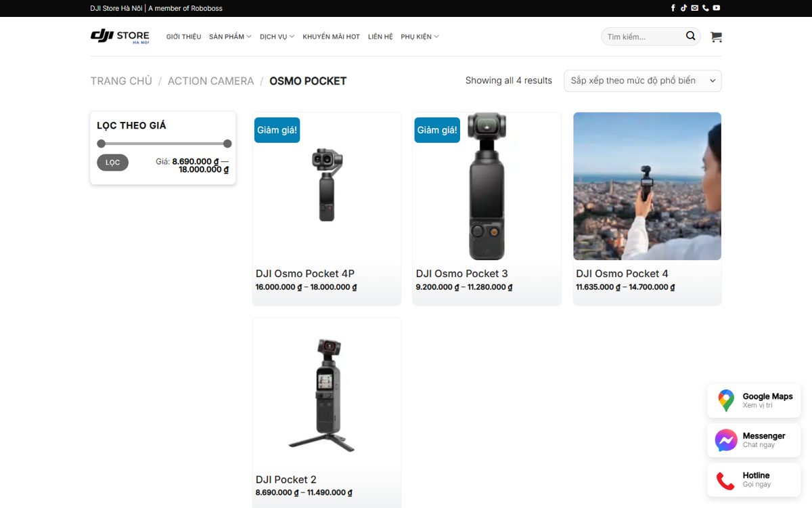
Task: Click the Osmo Pocket 3 product image
Action: [x=487, y=186]
